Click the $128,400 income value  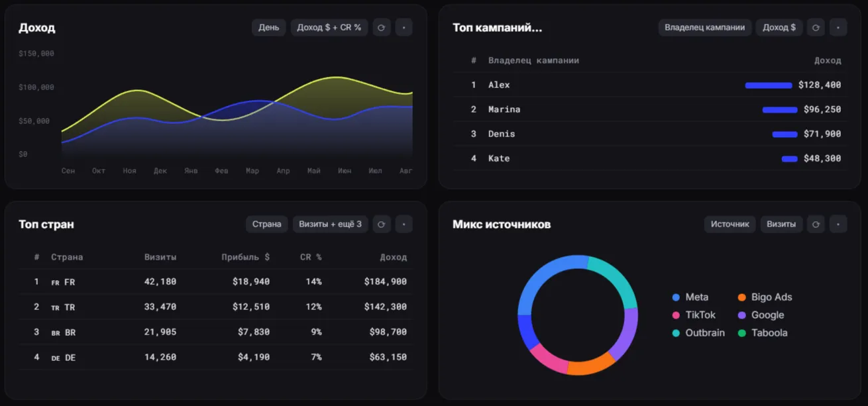point(820,85)
